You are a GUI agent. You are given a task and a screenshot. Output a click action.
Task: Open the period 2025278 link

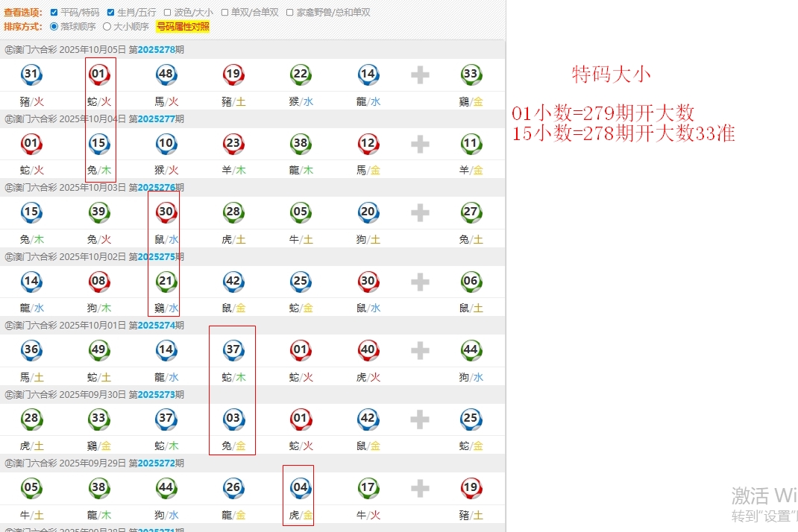coord(156,50)
